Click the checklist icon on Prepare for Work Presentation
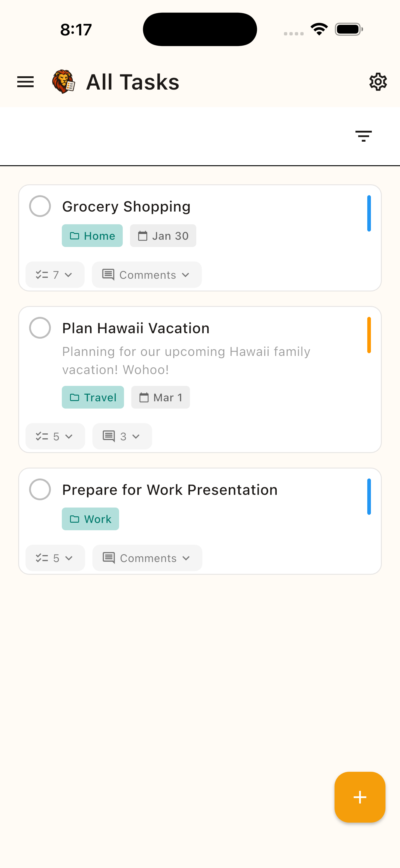400x868 pixels. [x=42, y=558]
